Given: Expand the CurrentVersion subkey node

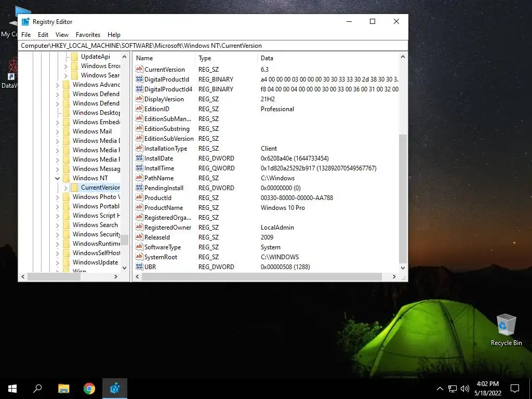Looking at the screenshot, I should pos(66,187).
